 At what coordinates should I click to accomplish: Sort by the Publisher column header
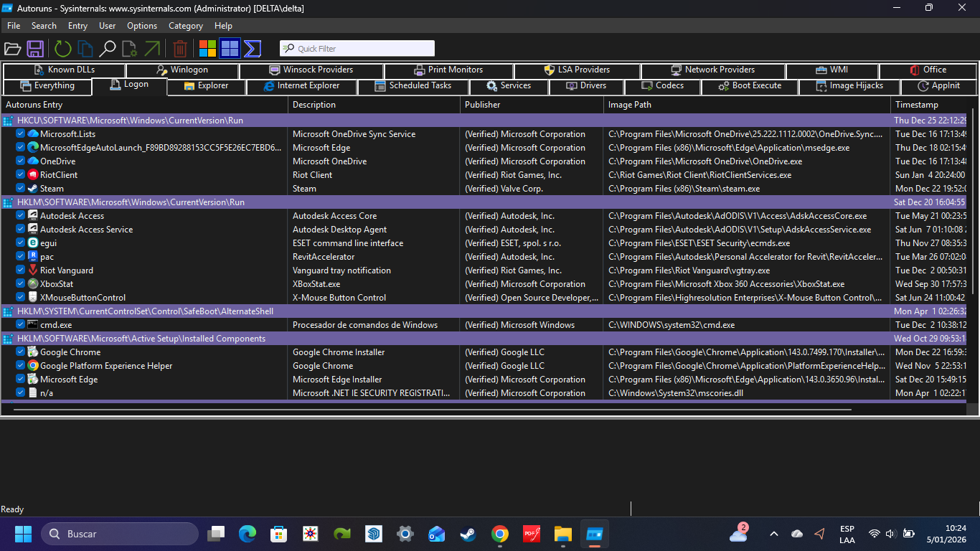pos(532,105)
